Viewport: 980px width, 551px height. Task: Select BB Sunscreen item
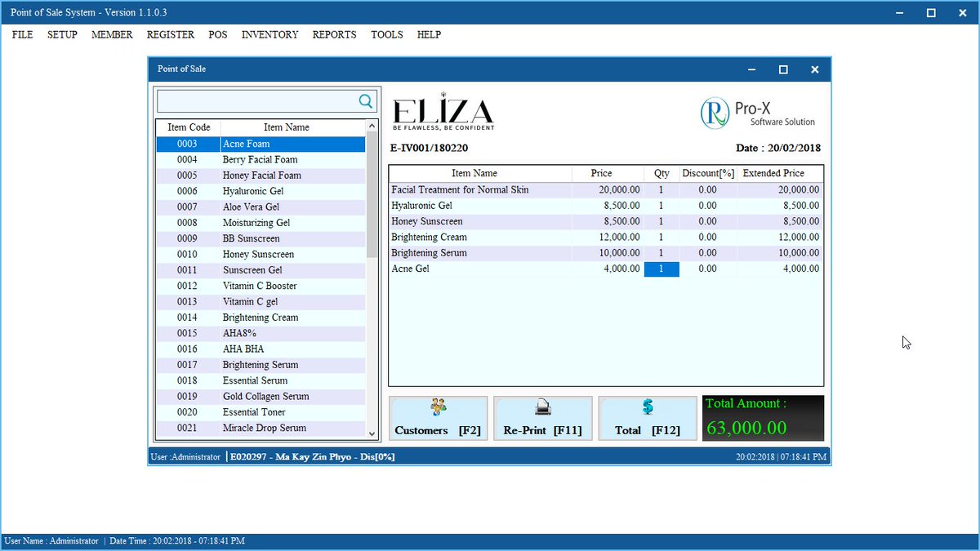point(261,238)
